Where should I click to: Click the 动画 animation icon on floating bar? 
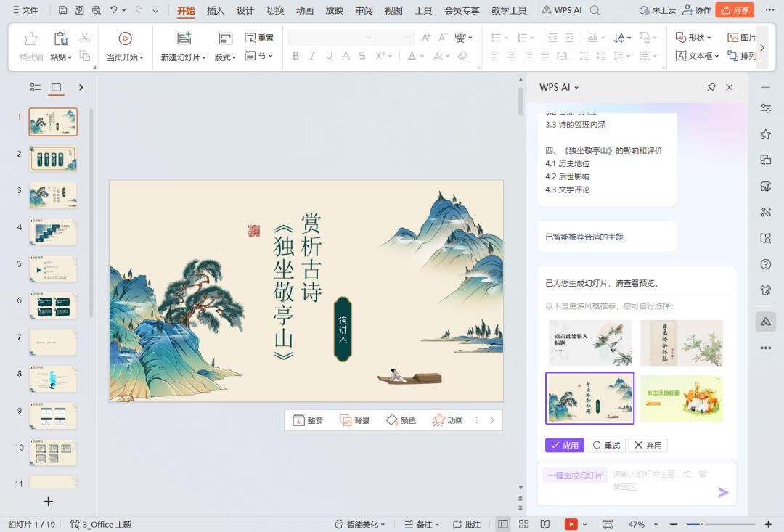click(448, 420)
